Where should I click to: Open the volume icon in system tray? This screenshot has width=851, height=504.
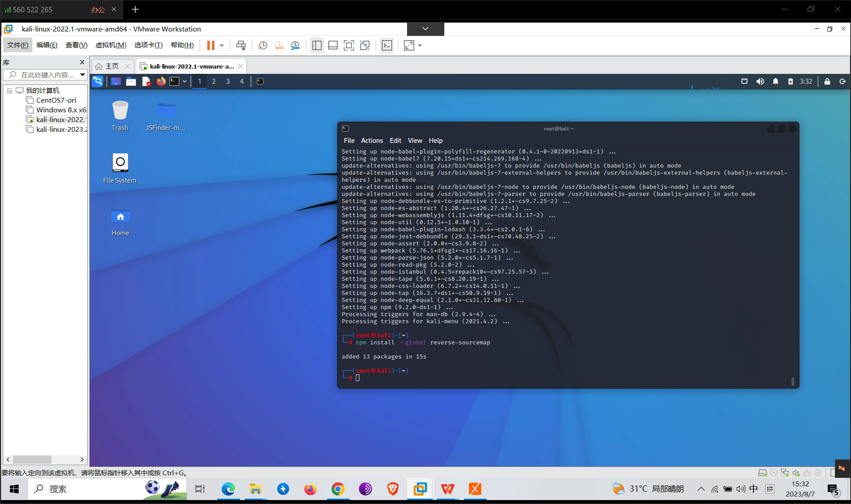(760, 81)
